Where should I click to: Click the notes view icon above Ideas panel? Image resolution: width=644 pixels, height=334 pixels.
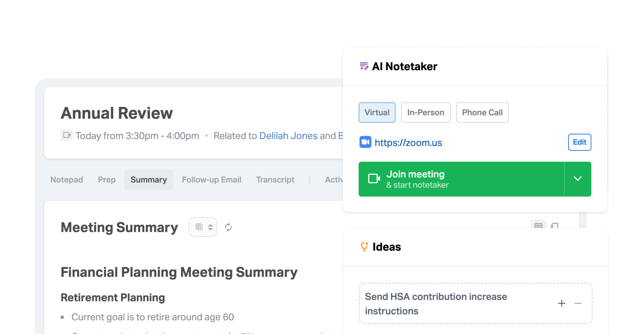tap(538, 225)
